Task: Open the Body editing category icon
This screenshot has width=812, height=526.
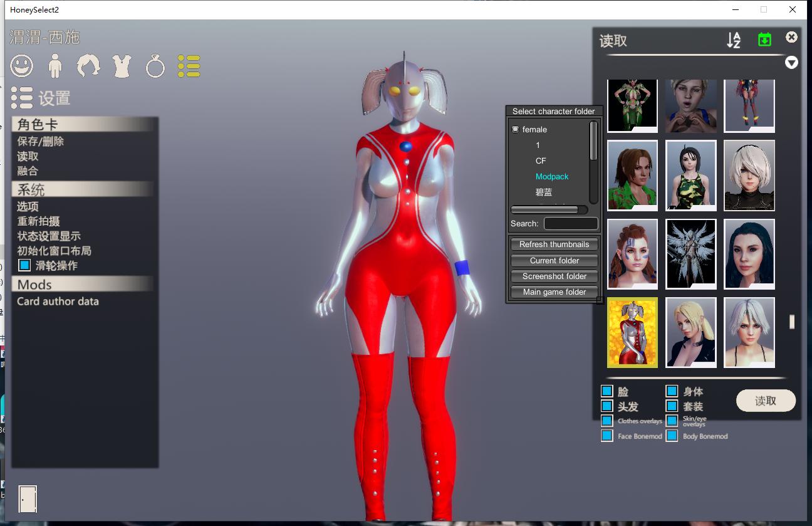Action: pos(55,65)
